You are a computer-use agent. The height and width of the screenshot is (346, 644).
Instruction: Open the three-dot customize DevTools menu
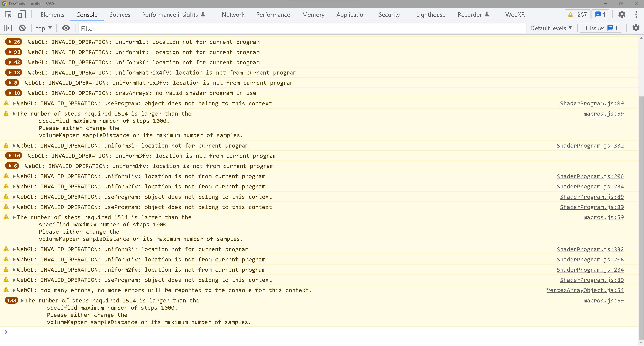[x=636, y=14]
